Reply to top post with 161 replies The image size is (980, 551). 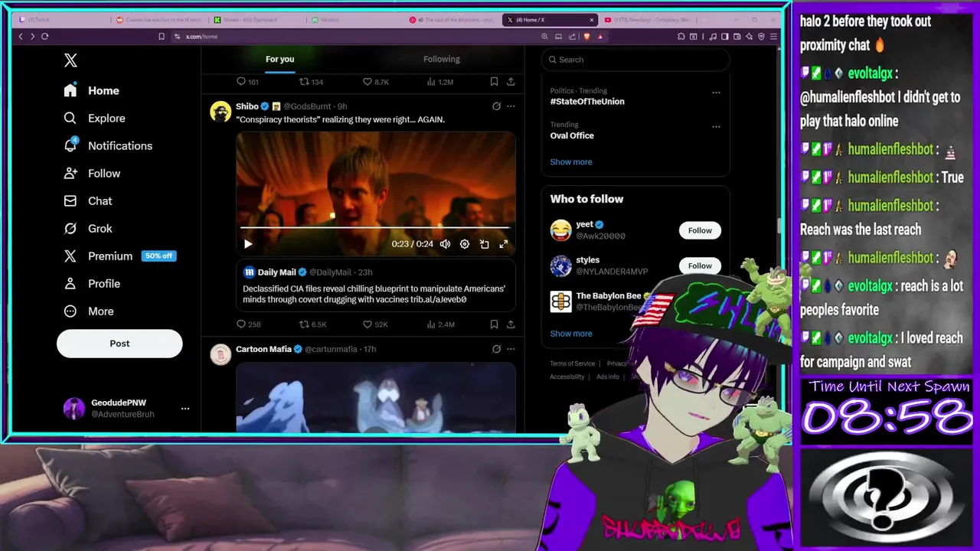247,82
